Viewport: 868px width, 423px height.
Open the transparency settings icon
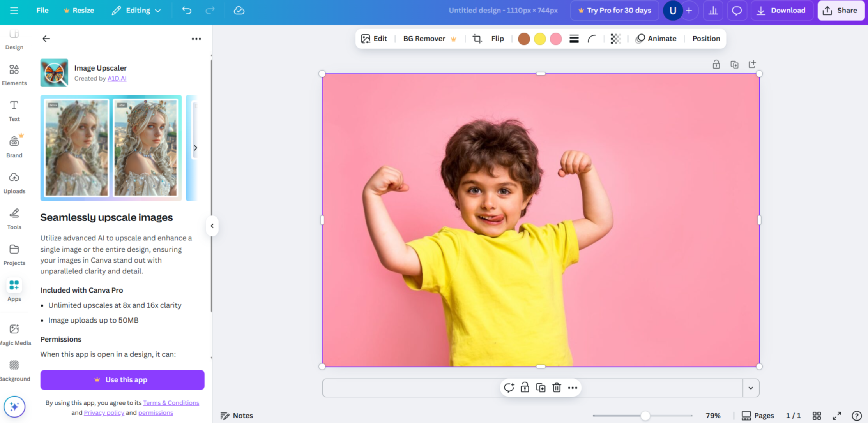[615, 39]
